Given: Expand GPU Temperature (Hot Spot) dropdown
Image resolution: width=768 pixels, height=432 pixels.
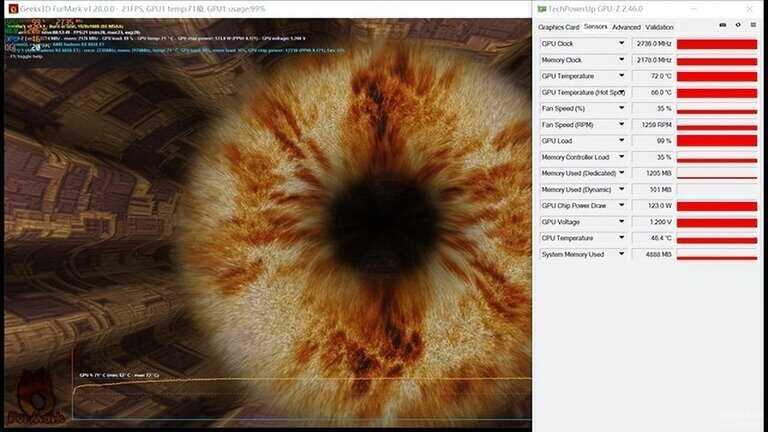Looking at the screenshot, I should [x=622, y=92].
